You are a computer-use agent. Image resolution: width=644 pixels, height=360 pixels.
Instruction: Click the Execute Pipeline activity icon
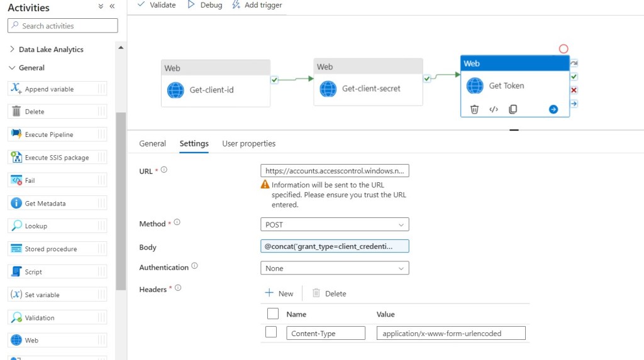coord(16,134)
